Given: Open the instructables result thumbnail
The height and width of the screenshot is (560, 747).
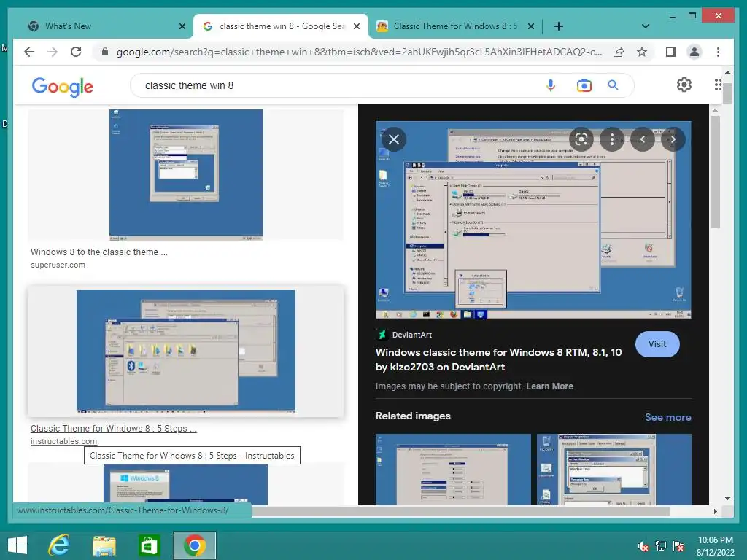Looking at the screenshot, I should [186, 351].
